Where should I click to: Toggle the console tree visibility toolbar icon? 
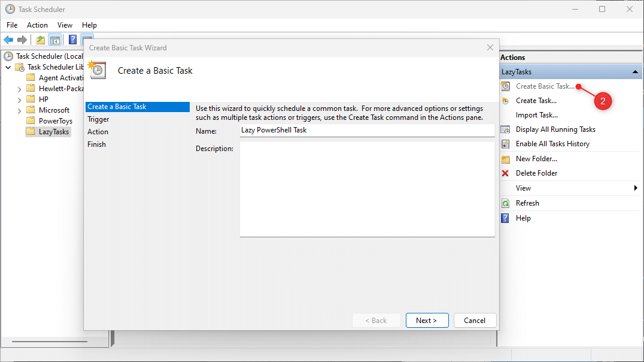coord(55,40)
